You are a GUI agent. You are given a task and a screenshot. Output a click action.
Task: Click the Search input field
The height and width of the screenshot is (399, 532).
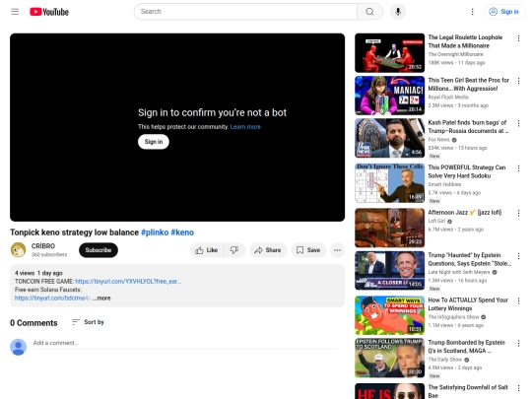[x=245, y=12]
